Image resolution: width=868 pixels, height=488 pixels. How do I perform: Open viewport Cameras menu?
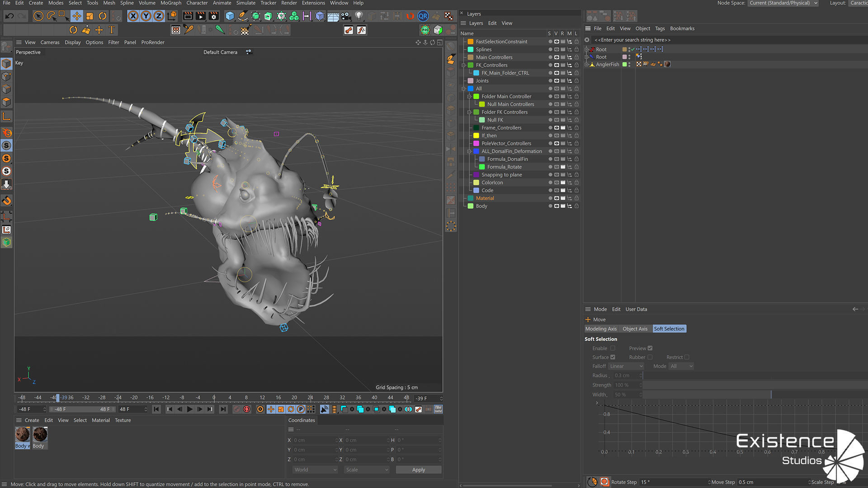(x=50, y=42)
